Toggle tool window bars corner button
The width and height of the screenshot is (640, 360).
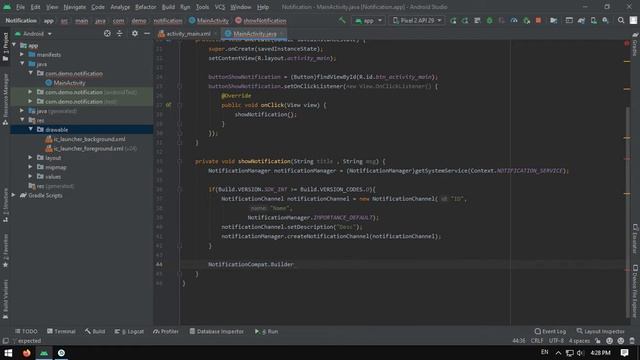[x=5, y=341]
